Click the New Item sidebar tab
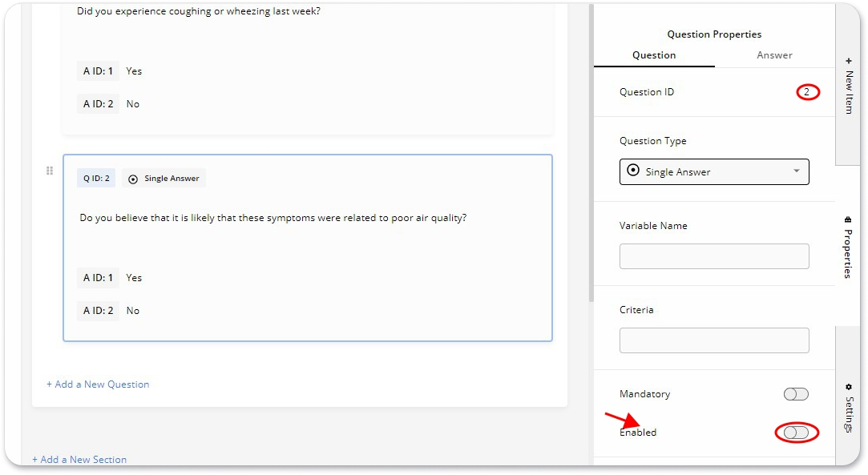 tap(847, 84)
